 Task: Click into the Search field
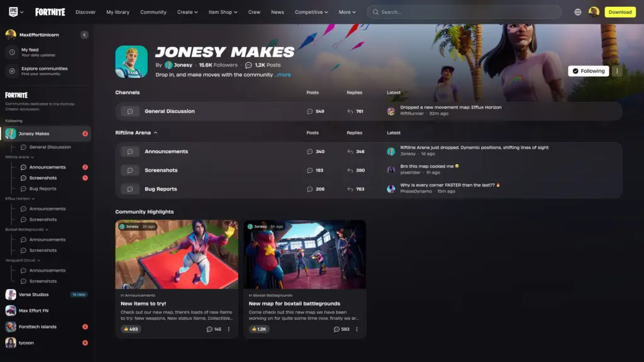(x=465, y=12)
